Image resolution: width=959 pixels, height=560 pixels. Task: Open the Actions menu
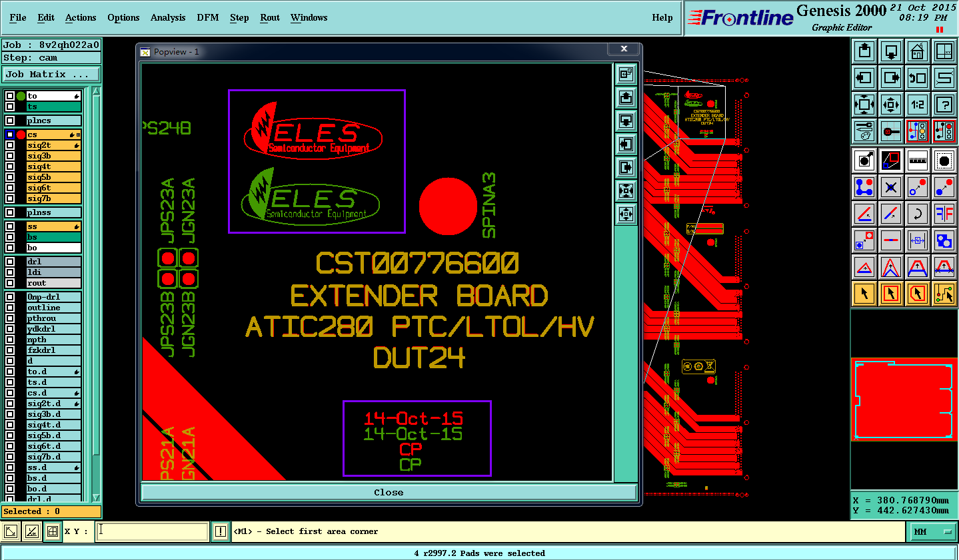tap(81, 17)
